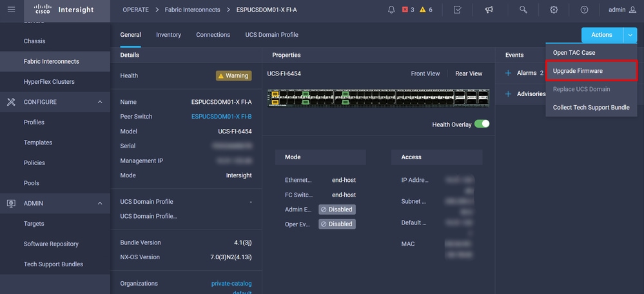
Task: Open the help question mark icon
Action: pos(584,10)
